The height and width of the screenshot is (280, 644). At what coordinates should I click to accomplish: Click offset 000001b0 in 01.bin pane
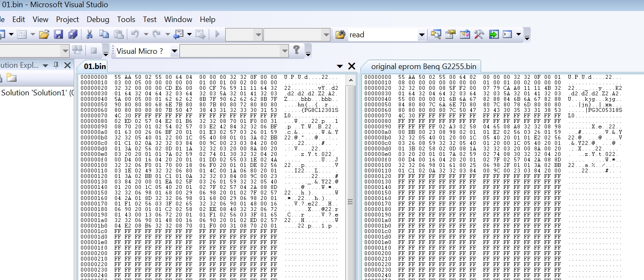[94, 226]
